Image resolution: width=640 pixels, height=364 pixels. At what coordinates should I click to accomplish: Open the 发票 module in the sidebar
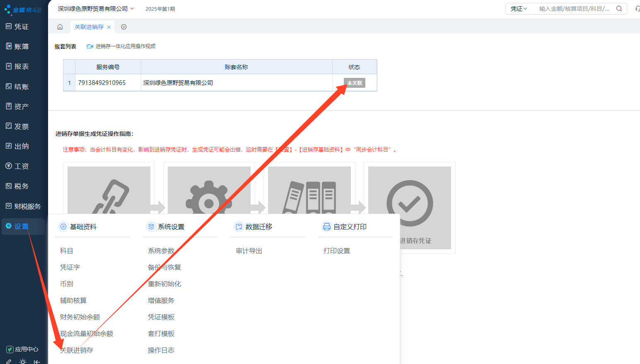click(x=22, y=126)
